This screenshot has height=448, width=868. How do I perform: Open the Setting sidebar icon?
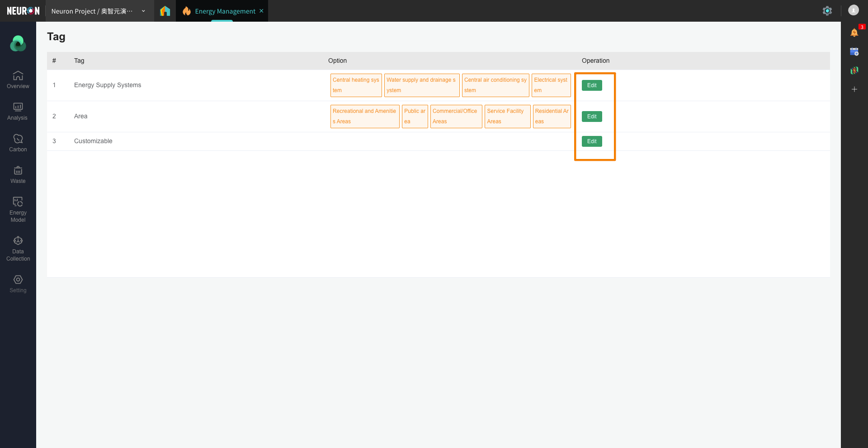tap(18, 284)
